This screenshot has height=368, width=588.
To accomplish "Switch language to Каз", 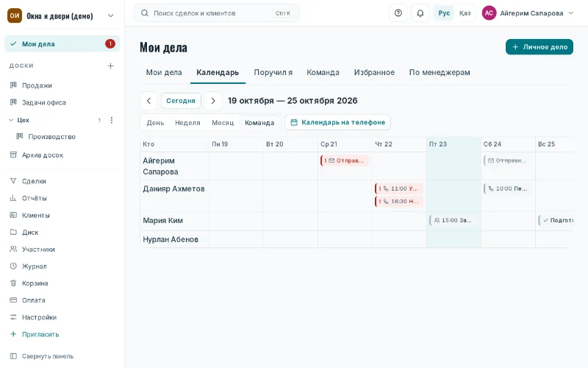I will [465, 13].
